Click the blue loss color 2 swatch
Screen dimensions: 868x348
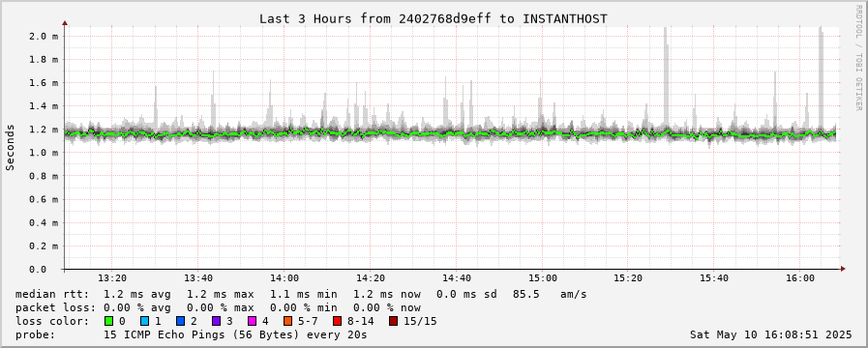point(179,321)
